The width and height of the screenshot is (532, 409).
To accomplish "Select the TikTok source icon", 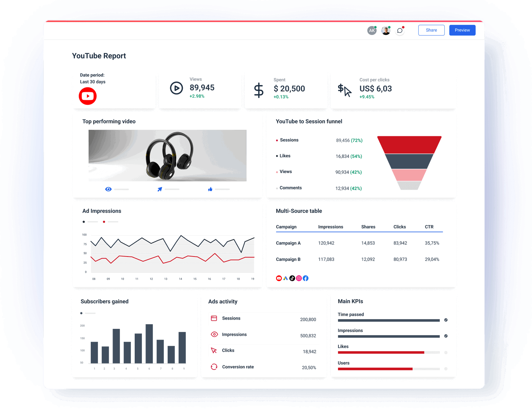I will [292, 278].
